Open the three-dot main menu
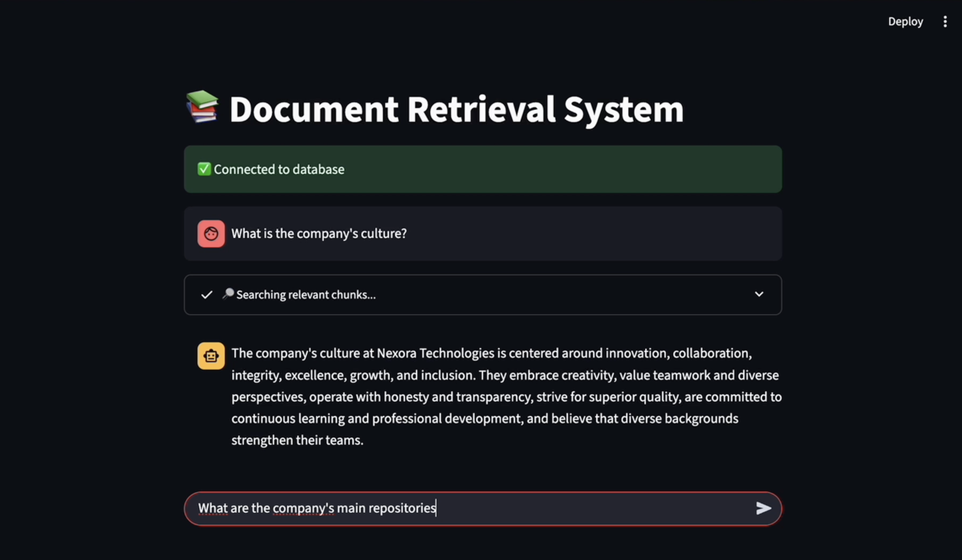Screen dimensions: 962x560 (945, 21)
